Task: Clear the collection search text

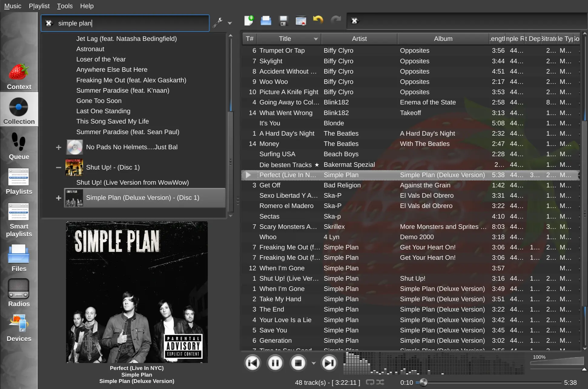Action: (49, 23)
